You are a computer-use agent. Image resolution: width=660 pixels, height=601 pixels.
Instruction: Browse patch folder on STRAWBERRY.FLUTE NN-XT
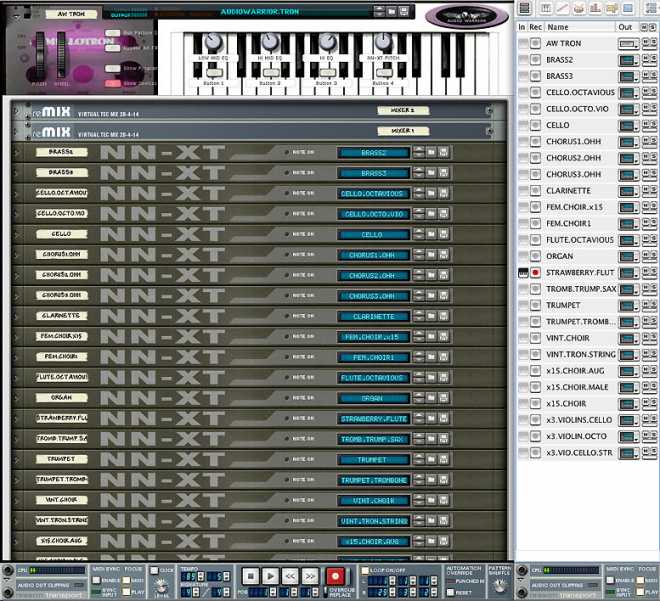(431, 418)
